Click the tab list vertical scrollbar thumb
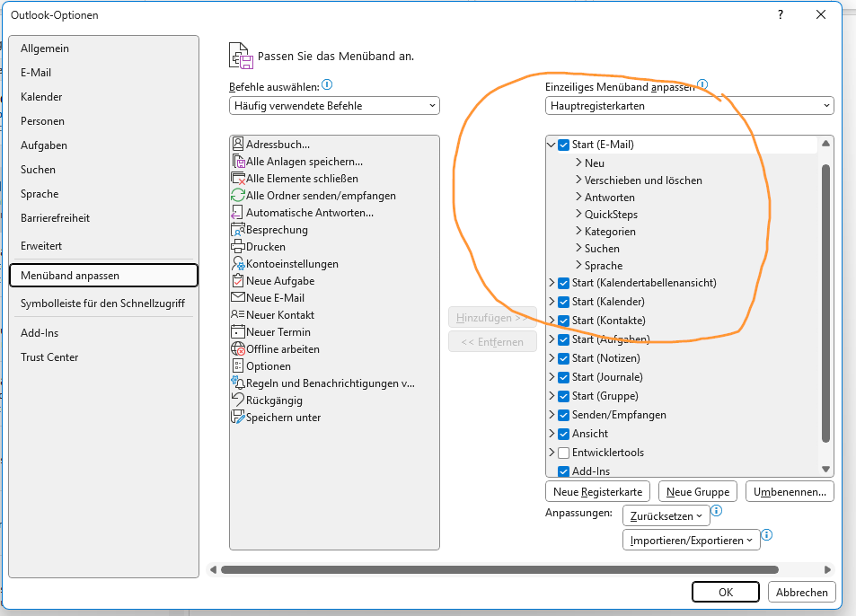 pyautogui.click(x=825, y=303)
